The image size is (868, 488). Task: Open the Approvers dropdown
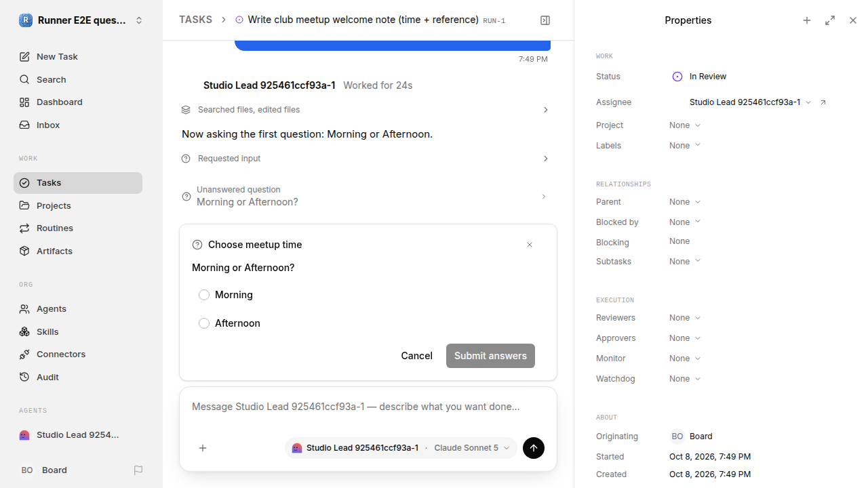click(685, 338)
